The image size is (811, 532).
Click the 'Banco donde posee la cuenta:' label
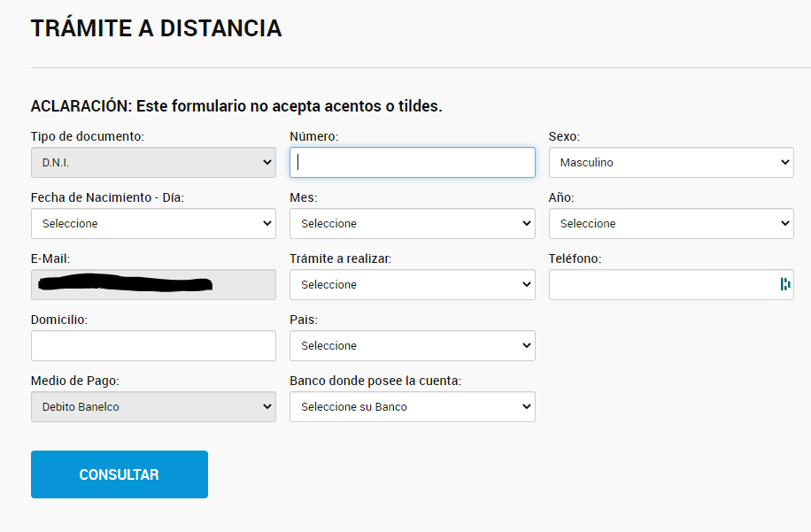pyautogui.click(x=375, y=381)
